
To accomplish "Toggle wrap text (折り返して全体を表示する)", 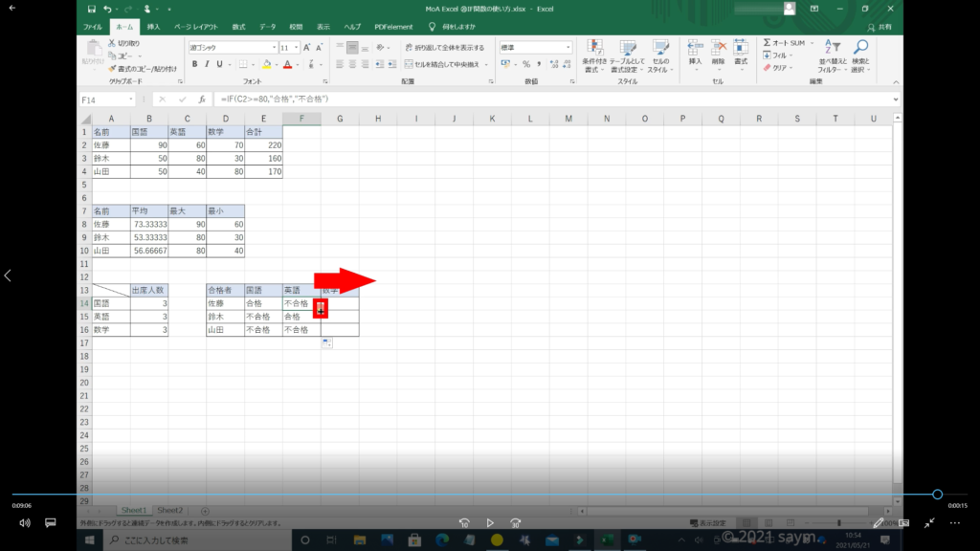I will tap(444, 47).
